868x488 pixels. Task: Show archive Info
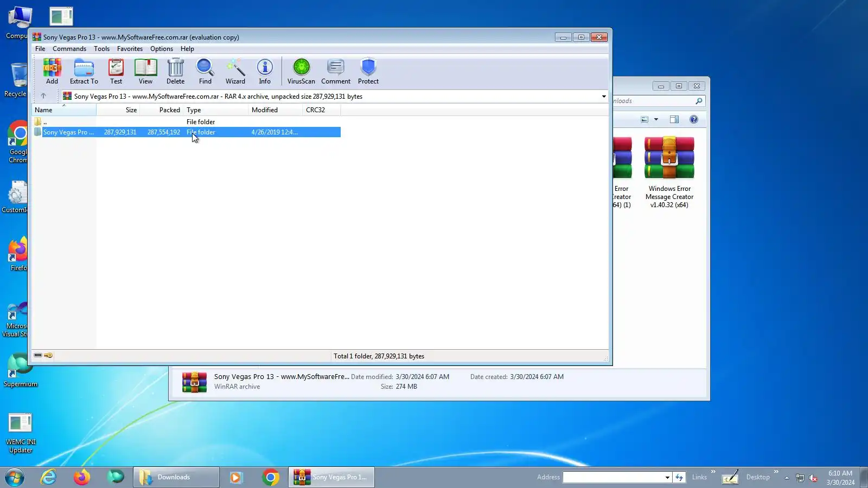coord(265,72)
